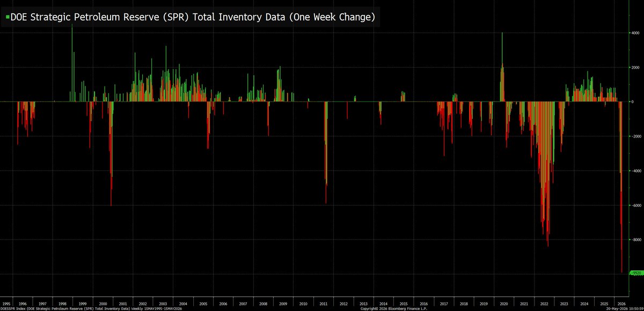Click the 2017 year label on x-axis

(443, 303)
